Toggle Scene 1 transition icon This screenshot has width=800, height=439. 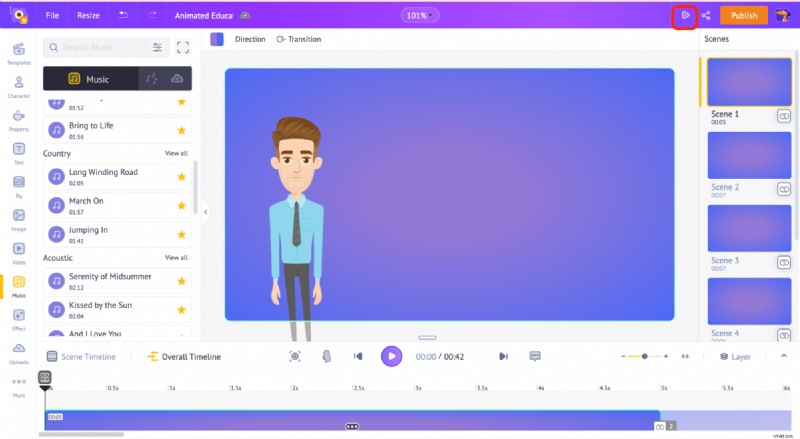784,116
